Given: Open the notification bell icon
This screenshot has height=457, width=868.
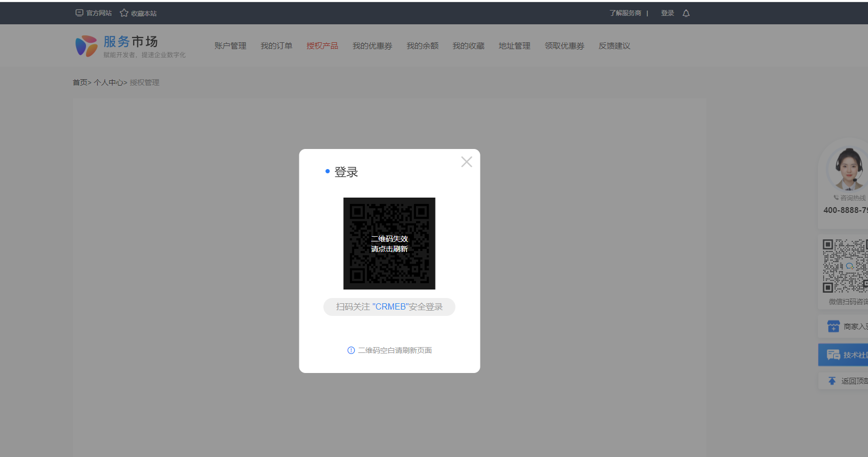Looking at the screenshot, I should click(x=686, y=13).
